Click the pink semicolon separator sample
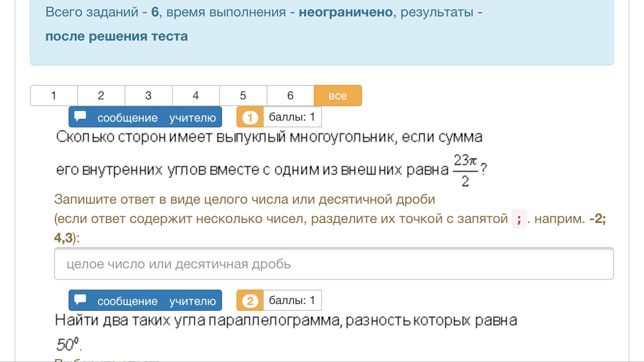Image resolution: width=644 pixels, height=362 pixels. click(519, 219)
